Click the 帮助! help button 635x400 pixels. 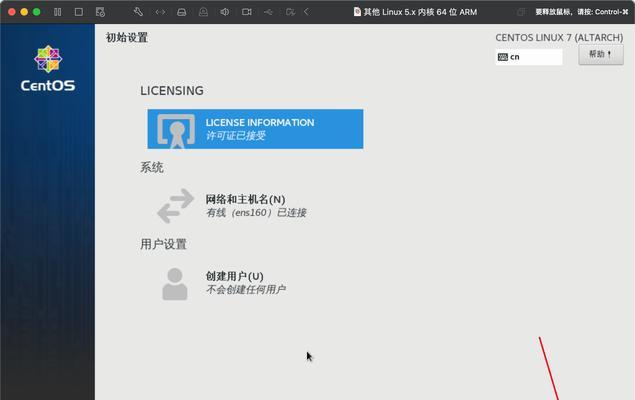tap(601, 54)
